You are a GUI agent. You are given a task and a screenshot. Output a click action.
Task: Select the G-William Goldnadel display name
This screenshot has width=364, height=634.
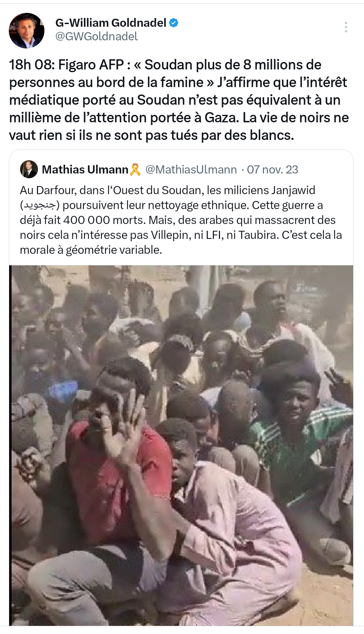click(x=111, y=23)
